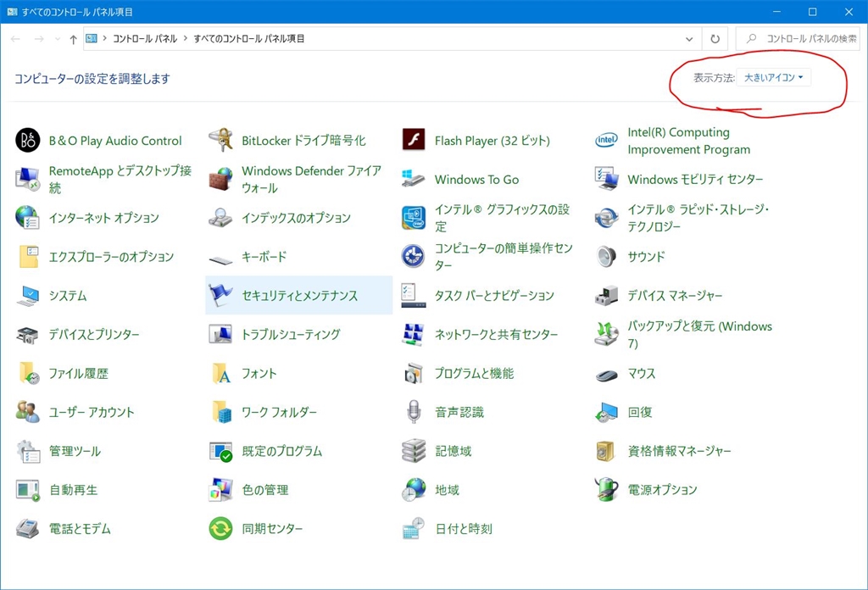Open the ワーク フォルダー icon
Viewport: 868px width, 590px height.
point(221,412)
